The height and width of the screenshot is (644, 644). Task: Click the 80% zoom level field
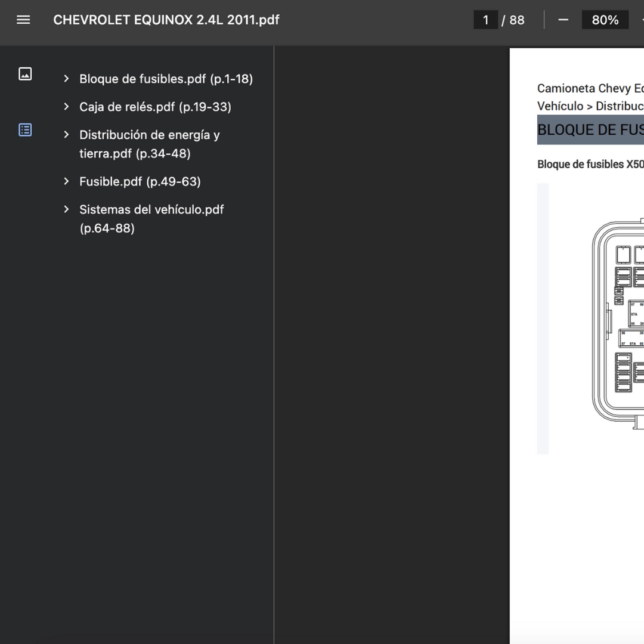[605, 20]
